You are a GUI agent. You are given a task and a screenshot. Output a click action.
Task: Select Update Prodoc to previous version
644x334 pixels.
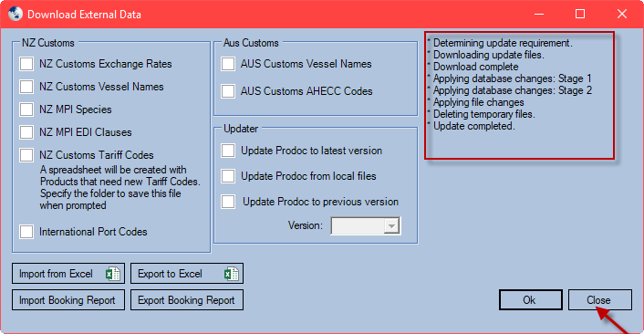228,202
